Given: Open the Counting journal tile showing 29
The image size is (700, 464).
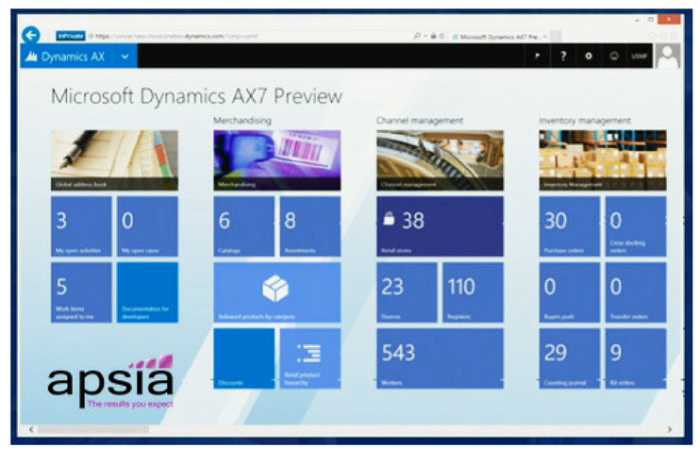Looking at the screenshot, I should click(x=569, y=359).
